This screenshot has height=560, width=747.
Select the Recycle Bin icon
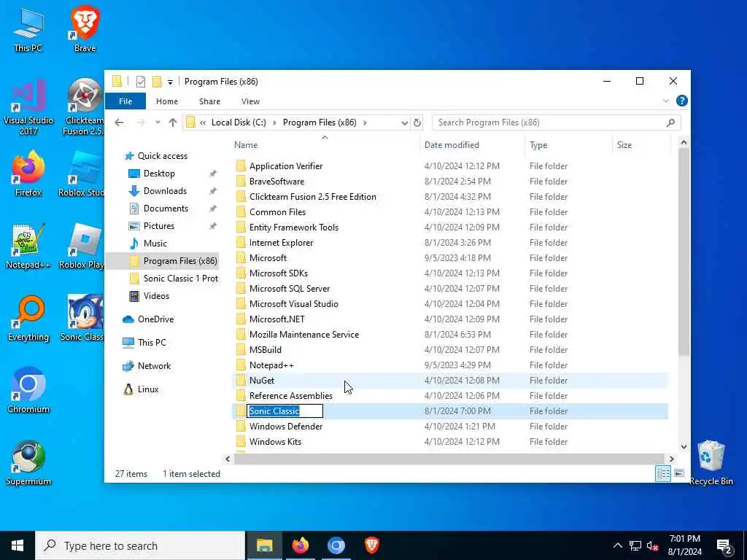click(x=711, y=463)
